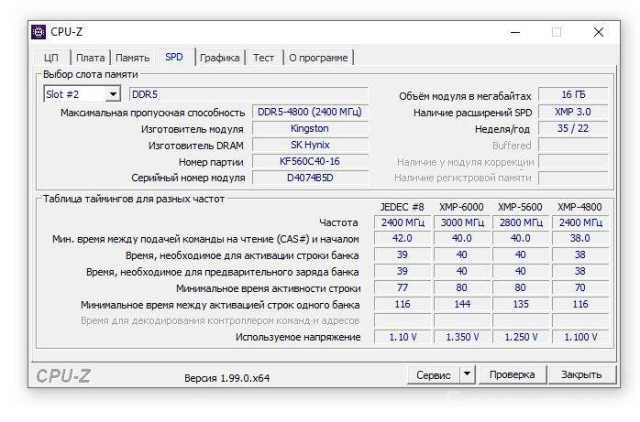Select the XMP-6000 frequency cell 3000 МГц
The image size is (640, 422).
point(462,222)
